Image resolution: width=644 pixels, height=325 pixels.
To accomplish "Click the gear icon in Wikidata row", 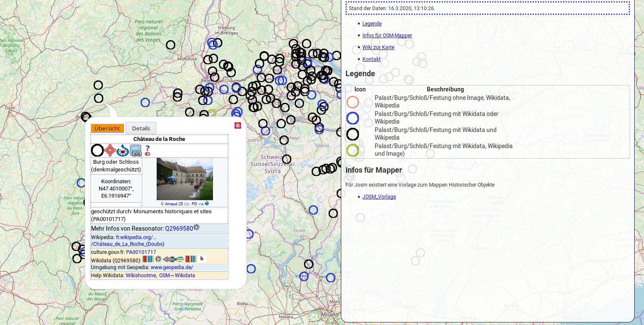I will [x=158, y=259].
